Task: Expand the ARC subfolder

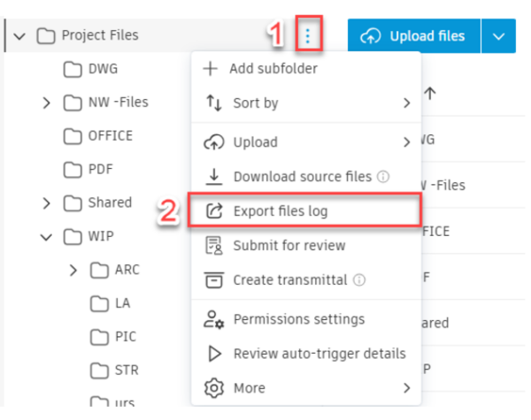Action: [73, 270]
